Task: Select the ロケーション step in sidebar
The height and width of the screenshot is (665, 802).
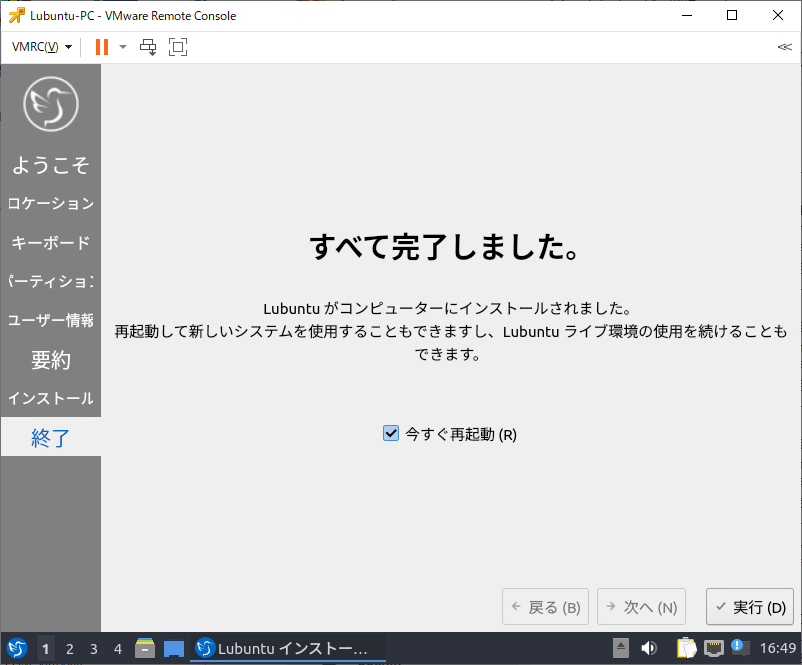Action: (x=51, y=203)
